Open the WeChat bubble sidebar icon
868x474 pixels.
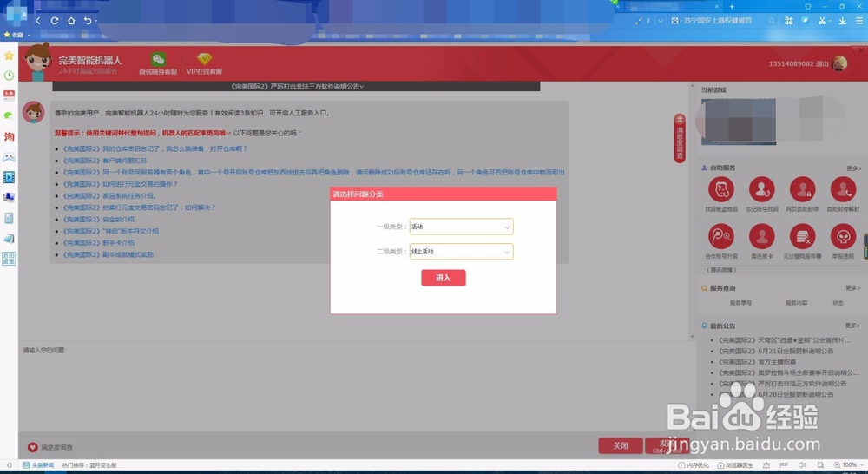tap(9, 115)
